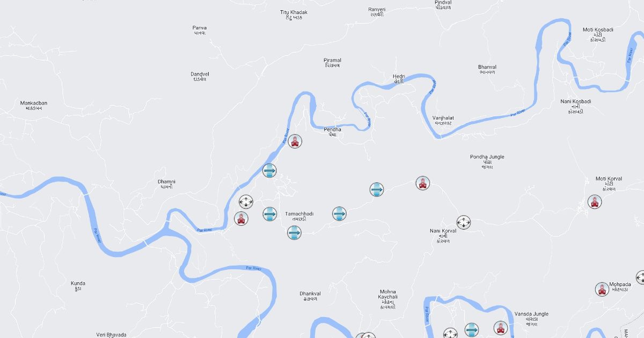Open the school marker on the Par River bank southwest of Tamachhadi
Image resolution: width=644 pixels, height=338 pixels.
pos(241,218)
